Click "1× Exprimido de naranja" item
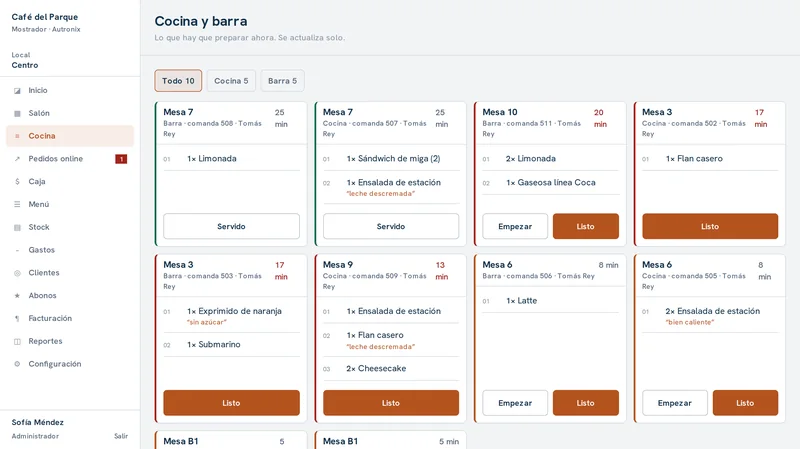 pyautogui.click(x=234, y=311)
